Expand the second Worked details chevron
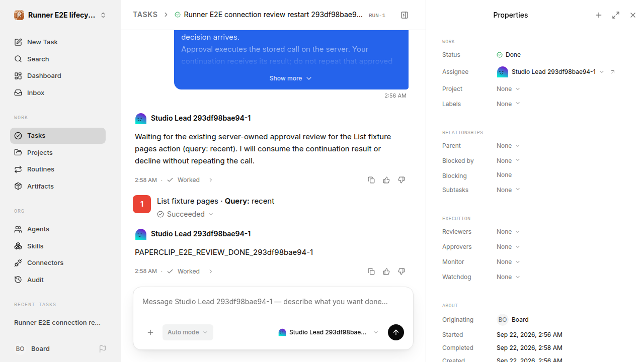This screenshot has width=644, height=362. click(211, 271)
